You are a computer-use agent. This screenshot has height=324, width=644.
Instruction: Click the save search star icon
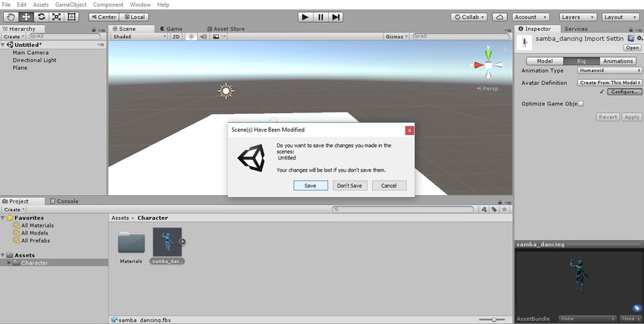(505, 209)
